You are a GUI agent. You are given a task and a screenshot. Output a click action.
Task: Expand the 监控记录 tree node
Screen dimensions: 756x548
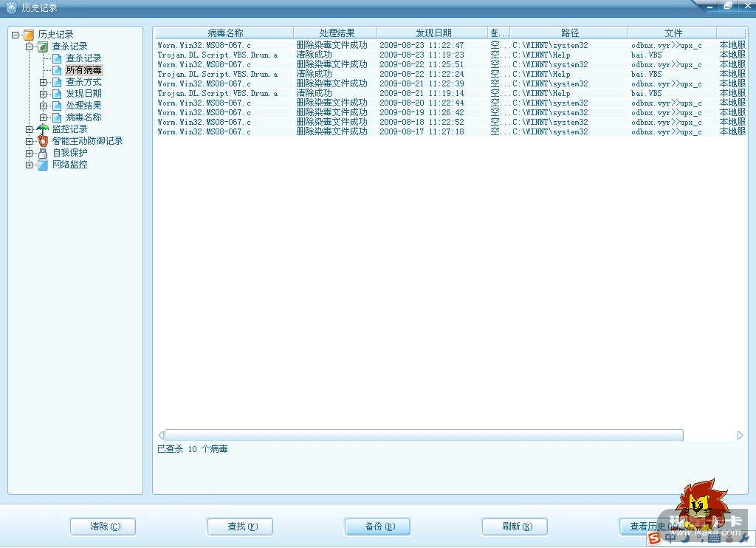click(x=30, y=129)
